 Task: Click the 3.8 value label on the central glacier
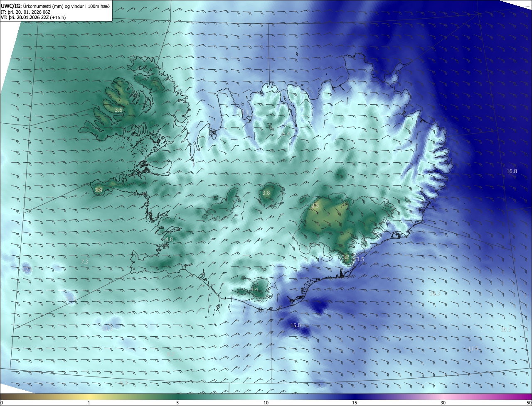click(266, 193)
